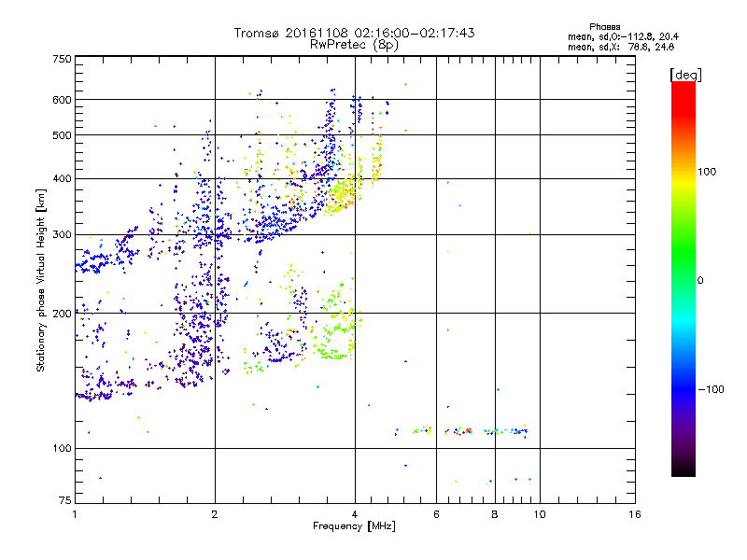Select the RwPretec (8p) subtitle
This screenshot has width=747, height=560.
click(354, 44)
